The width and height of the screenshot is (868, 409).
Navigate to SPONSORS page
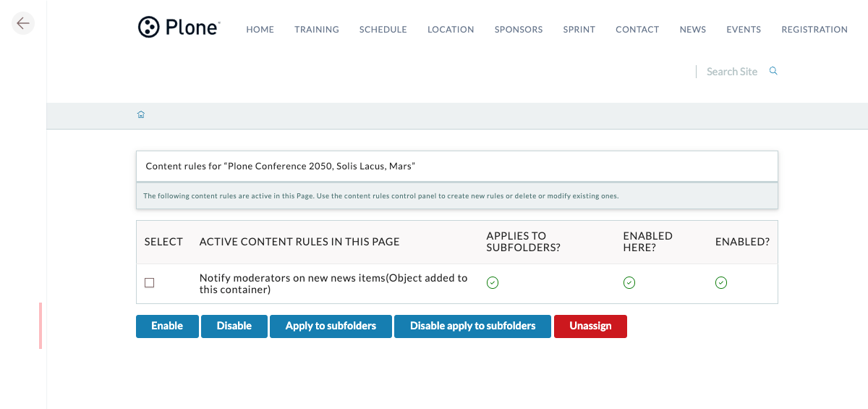click(519, 30)
